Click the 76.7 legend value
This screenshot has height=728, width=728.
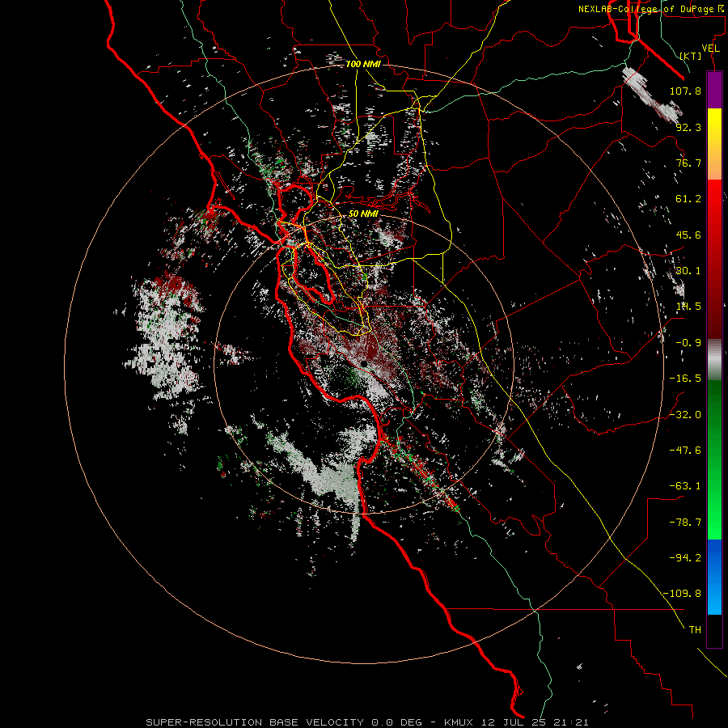[x=688, y=163]
